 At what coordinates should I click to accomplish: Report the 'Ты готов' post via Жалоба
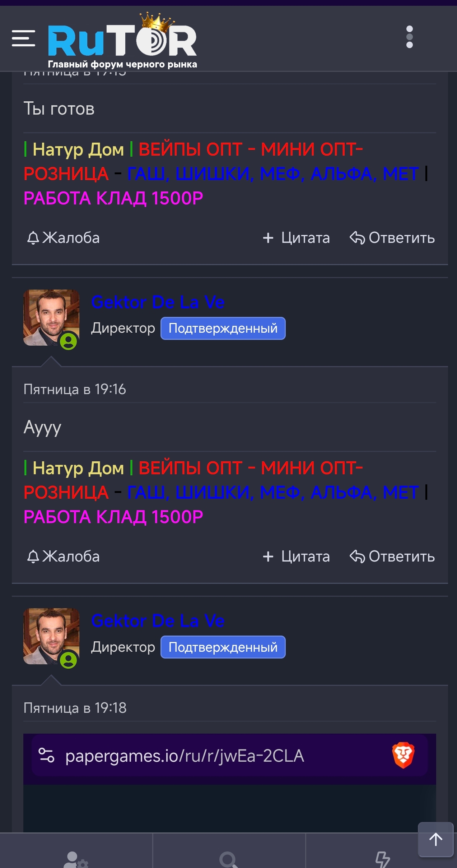[64, 238]
